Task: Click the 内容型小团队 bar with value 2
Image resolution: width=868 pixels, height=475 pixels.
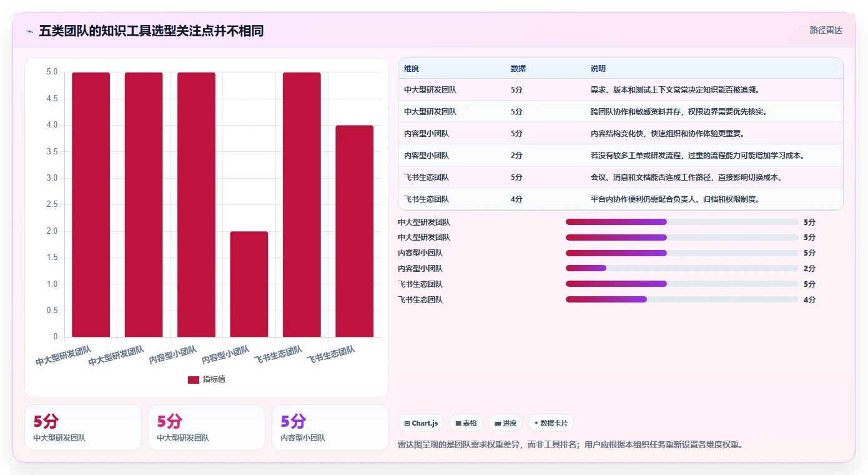Action: [x=249, y=284]
